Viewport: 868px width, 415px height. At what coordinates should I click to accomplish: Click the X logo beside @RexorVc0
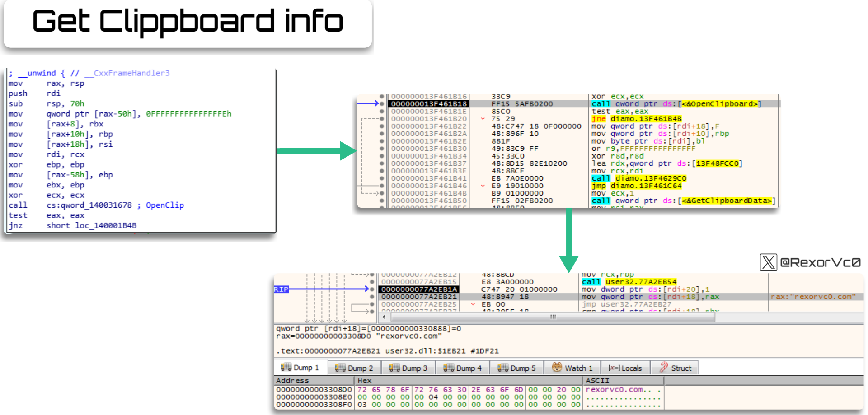click(x=768, y=262)
